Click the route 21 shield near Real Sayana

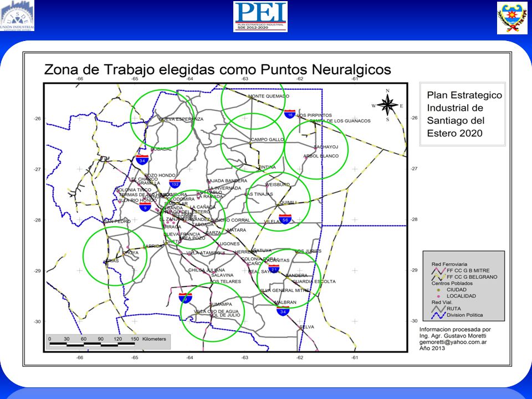click(274, 269)
